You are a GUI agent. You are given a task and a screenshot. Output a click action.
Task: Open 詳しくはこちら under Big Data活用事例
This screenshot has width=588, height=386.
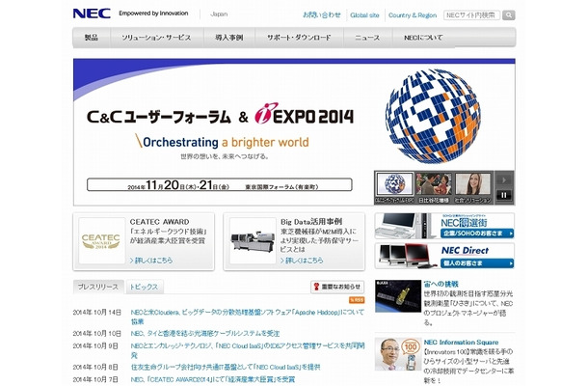(302, 260)
